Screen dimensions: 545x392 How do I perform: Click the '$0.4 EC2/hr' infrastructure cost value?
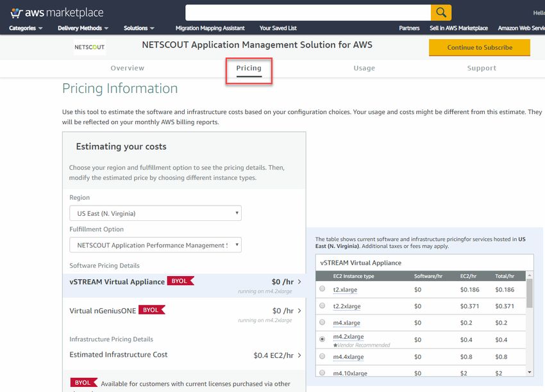coord(274,355)
